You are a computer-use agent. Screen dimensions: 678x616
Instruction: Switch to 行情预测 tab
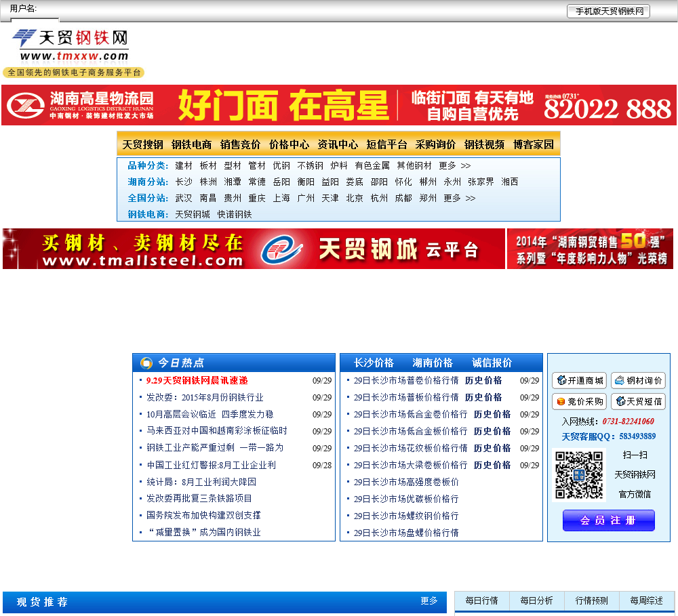[591, 601]
